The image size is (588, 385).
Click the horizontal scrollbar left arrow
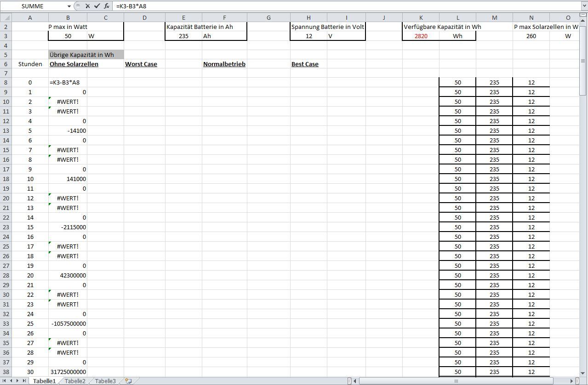[x=355, y=381]
